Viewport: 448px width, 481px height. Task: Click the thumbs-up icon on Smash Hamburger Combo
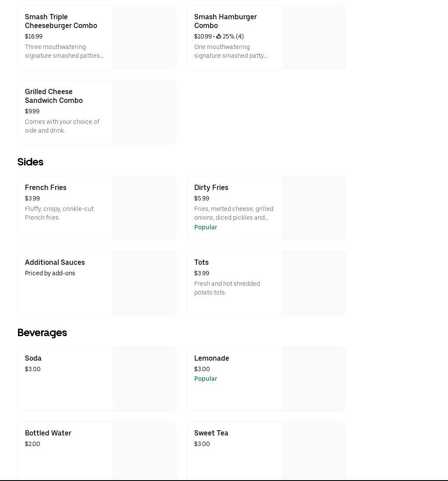point(219,36)
